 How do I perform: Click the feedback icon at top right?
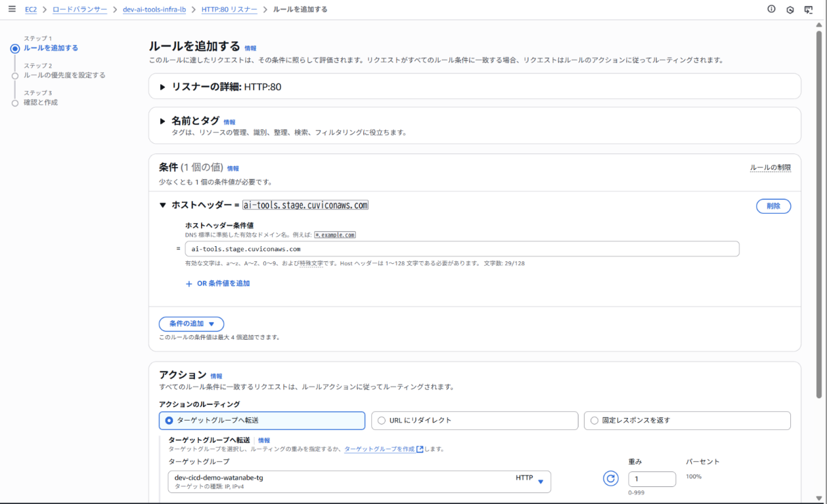(808, 9)
